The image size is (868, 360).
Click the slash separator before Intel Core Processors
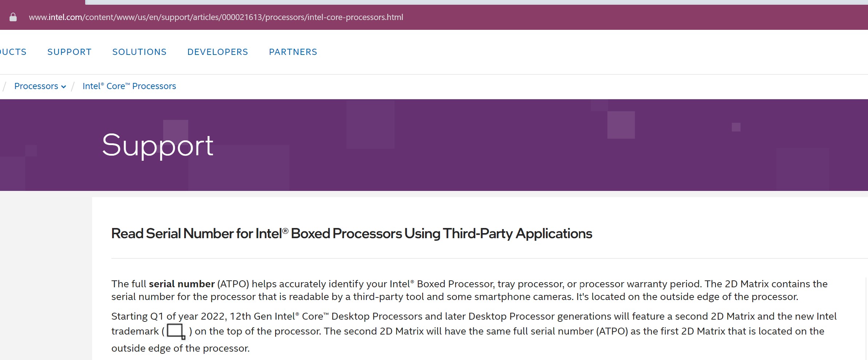tap(73, 86)
